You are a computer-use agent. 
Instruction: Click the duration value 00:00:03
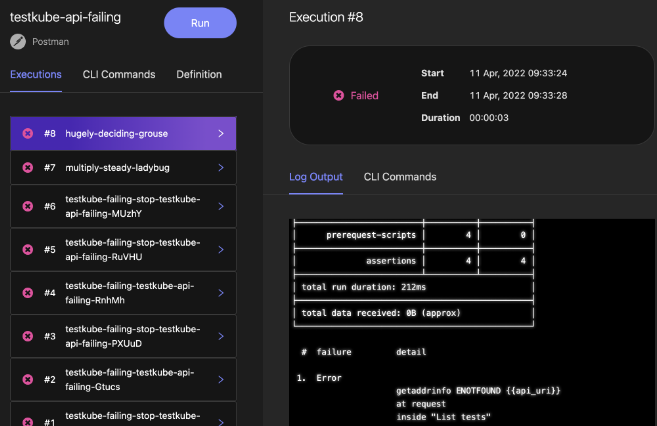coord(489,118)
